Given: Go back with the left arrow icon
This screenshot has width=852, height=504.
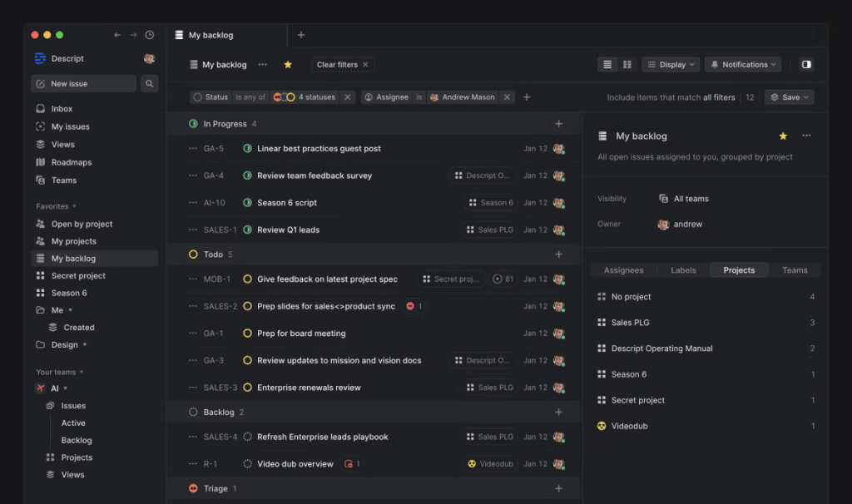Looking at the screenshot, I should [x=116, y=35].
